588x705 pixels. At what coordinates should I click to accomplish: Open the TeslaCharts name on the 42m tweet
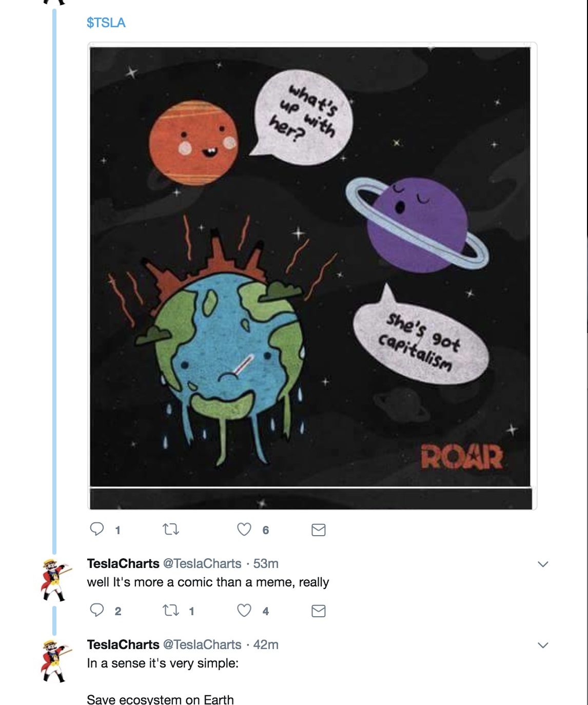click(123, 644)
